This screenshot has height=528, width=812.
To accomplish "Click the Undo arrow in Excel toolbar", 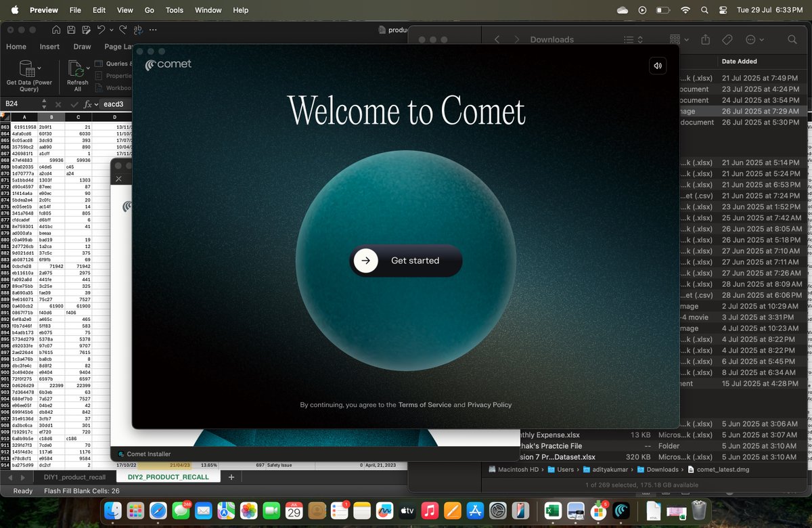I will coord(101,30).
